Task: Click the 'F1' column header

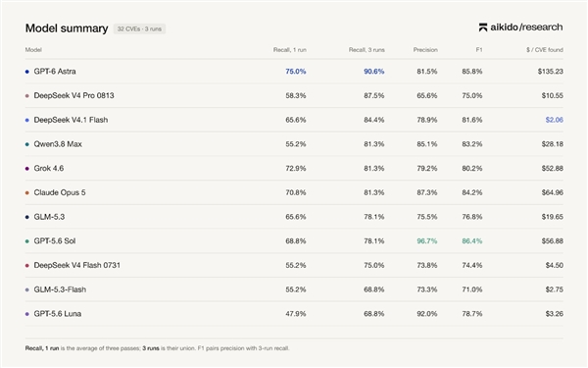Action: click(479, 50)
